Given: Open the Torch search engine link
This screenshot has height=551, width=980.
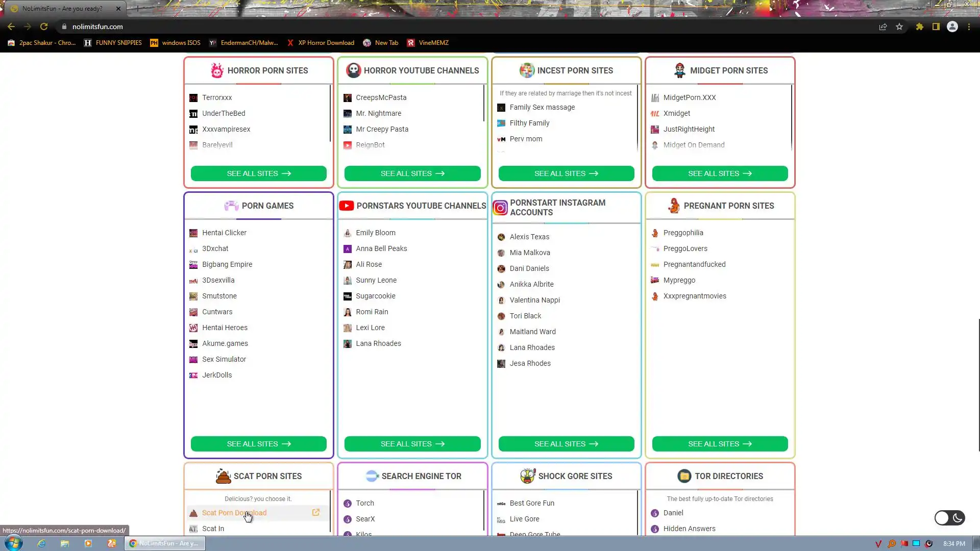Looking at the screenshot, I should (x=364, y=503).
